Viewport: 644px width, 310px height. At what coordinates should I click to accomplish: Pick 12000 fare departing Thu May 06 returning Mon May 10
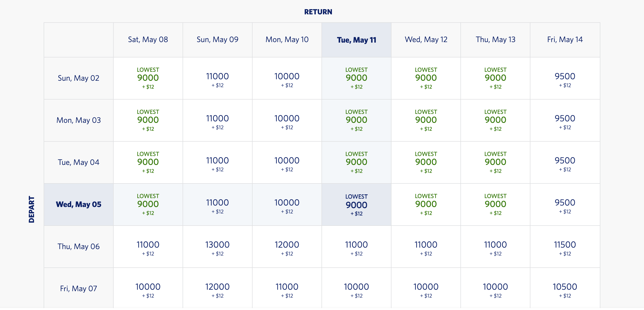click(x=287, y=247)
